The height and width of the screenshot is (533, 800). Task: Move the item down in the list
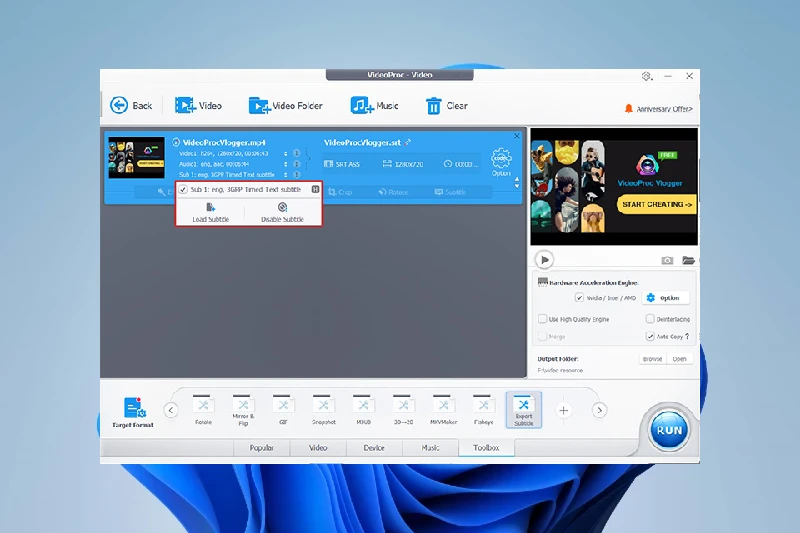pos(517,186)
